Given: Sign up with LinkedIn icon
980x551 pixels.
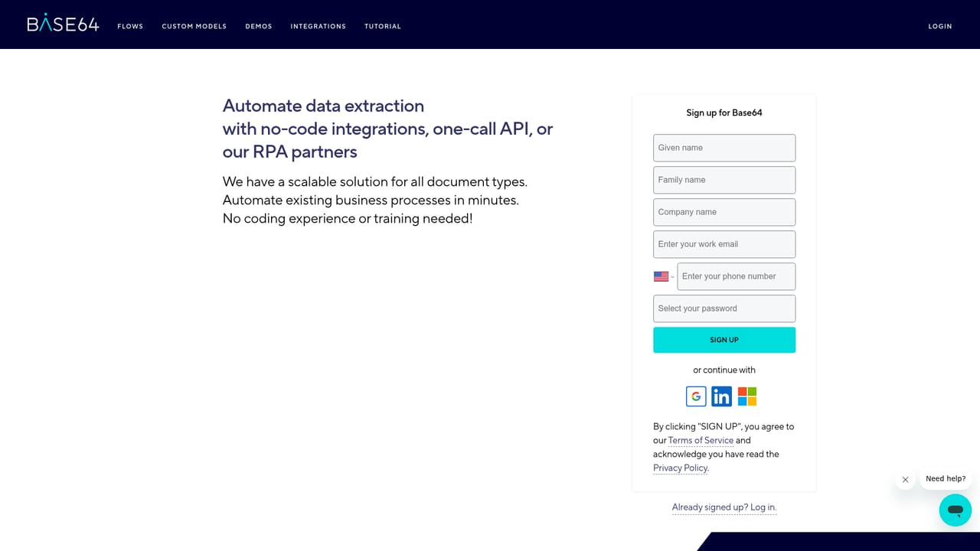Looking at the screenshot, I should tap(721, 396).
